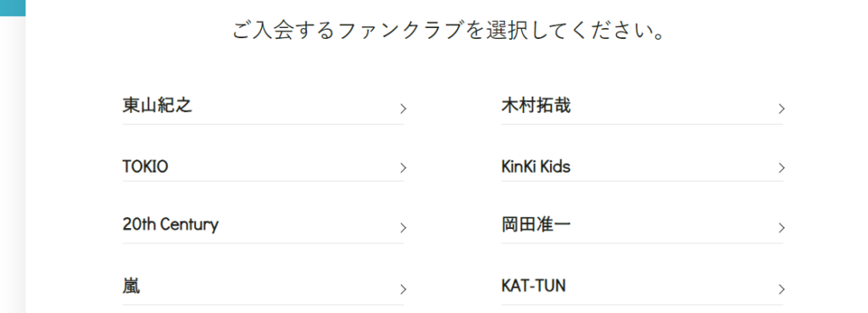Viewport: 868px width, 313px height.
Task: Select the 嵐 fan club entry text
Action: tap(131, 287)
